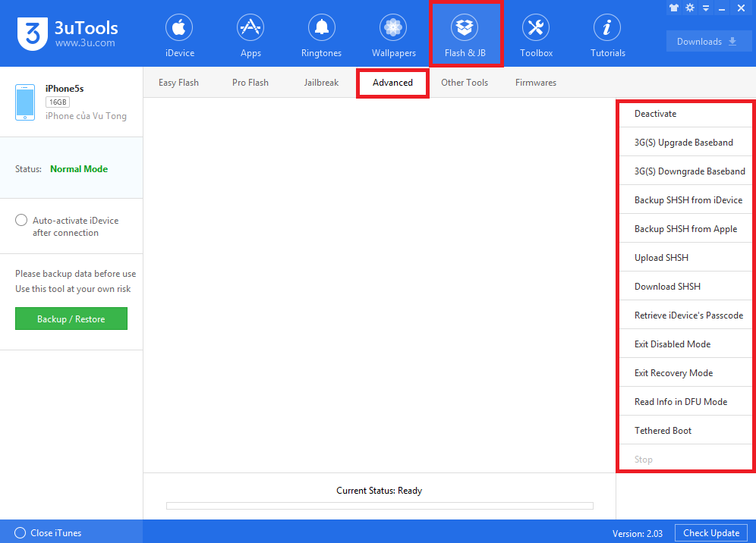Open the Tutorials info icon
The width and height of the screenshot is (756, 543).
[x=607, y=27]
